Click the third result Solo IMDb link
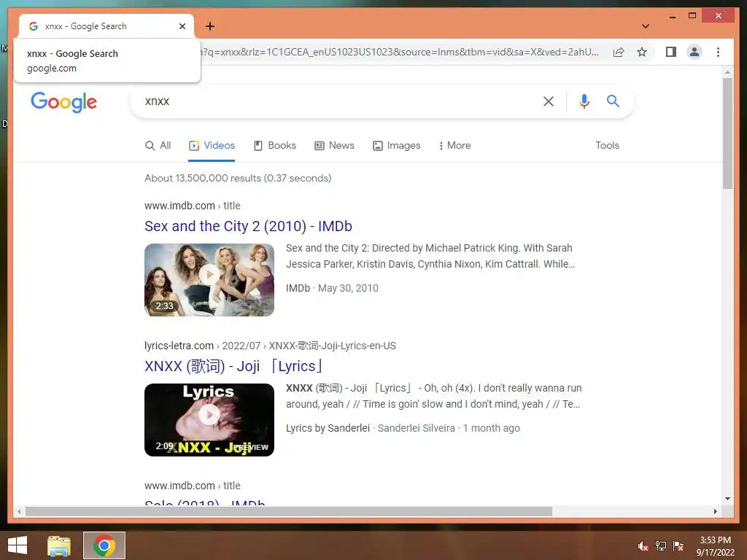The image size is (747, 560). (x=205, y=503)
